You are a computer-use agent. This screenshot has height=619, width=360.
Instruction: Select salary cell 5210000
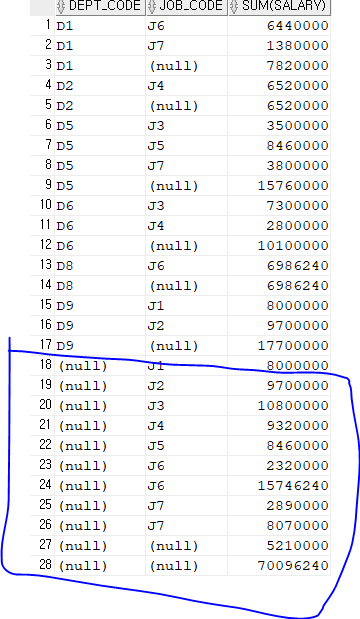(x=298, y=546)
